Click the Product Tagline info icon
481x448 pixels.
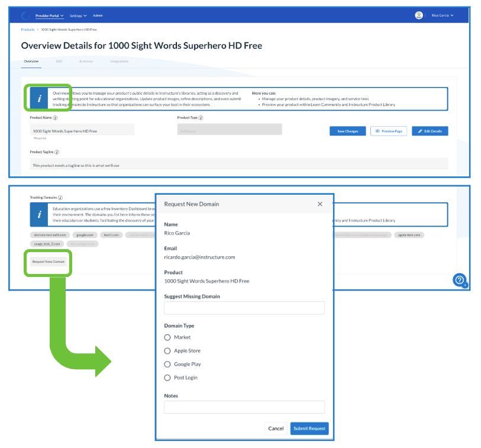pyautogui.click(x=57, y=152)
